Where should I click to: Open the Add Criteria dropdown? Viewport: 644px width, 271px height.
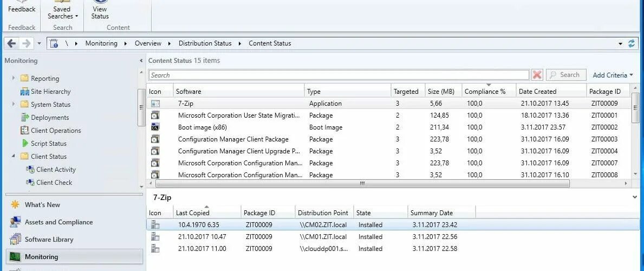613,75
